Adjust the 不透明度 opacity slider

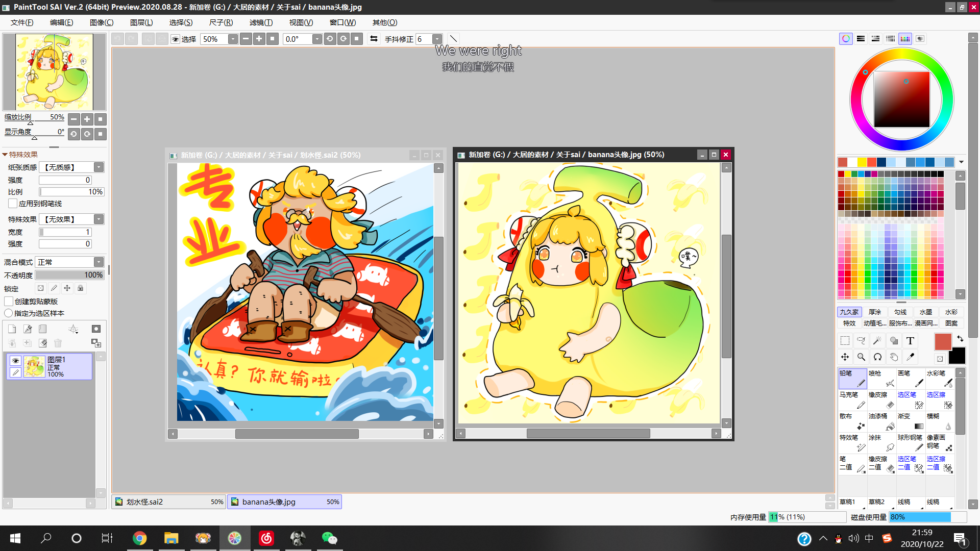[x=69, y=275]
